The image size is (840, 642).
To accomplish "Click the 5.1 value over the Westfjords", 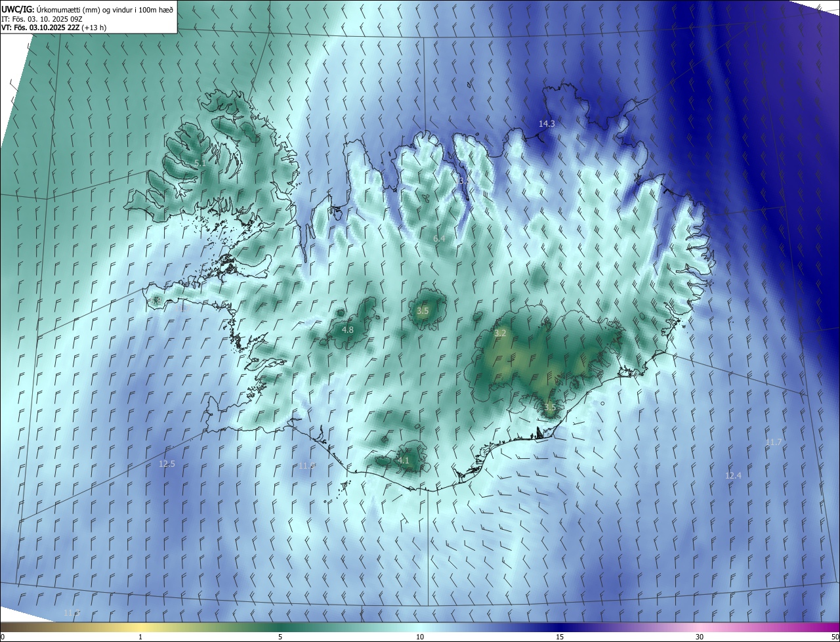I will [199, 163].
